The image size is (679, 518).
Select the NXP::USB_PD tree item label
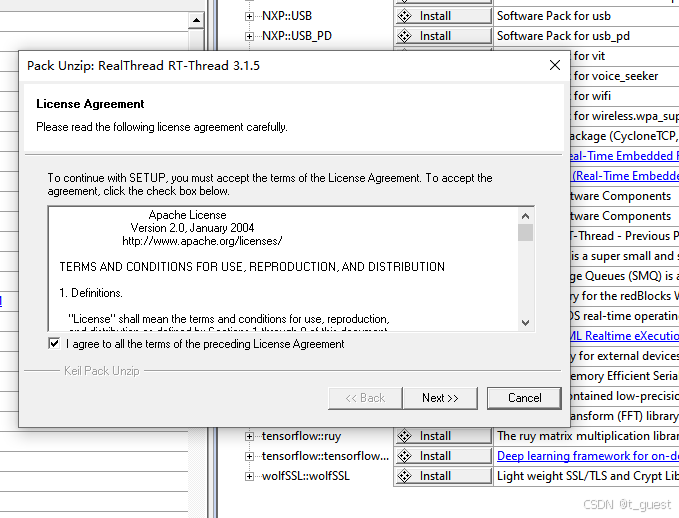tap(297, 36)
